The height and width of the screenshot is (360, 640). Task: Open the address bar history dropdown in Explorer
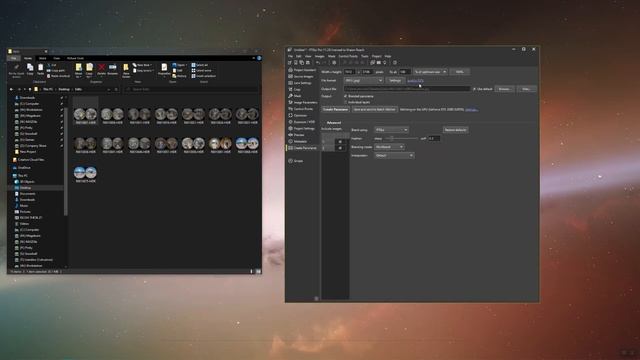109,89
